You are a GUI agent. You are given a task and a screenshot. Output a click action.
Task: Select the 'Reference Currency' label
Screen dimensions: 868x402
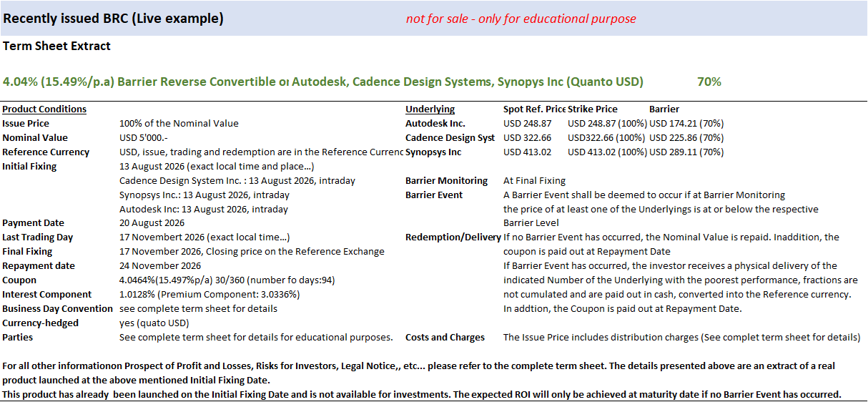46,152
